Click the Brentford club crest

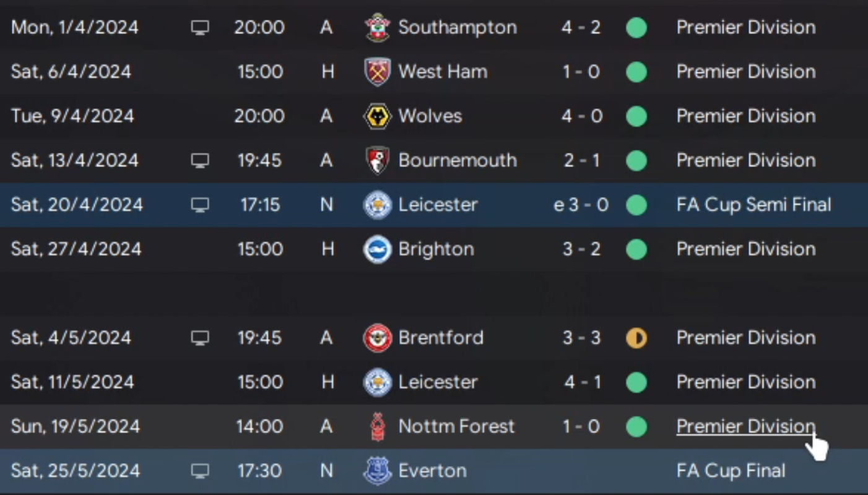tap(377, 338)
